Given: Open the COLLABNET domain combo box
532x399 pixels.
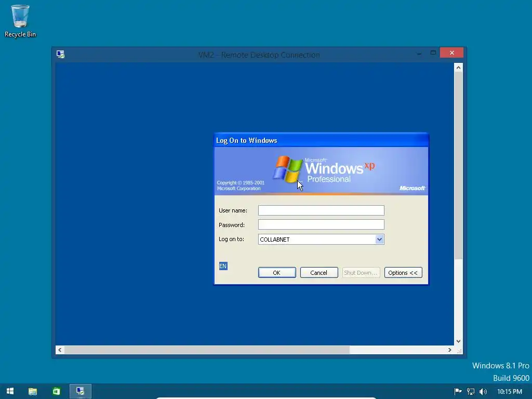Looking at the screenshot, I should point(321,239).
